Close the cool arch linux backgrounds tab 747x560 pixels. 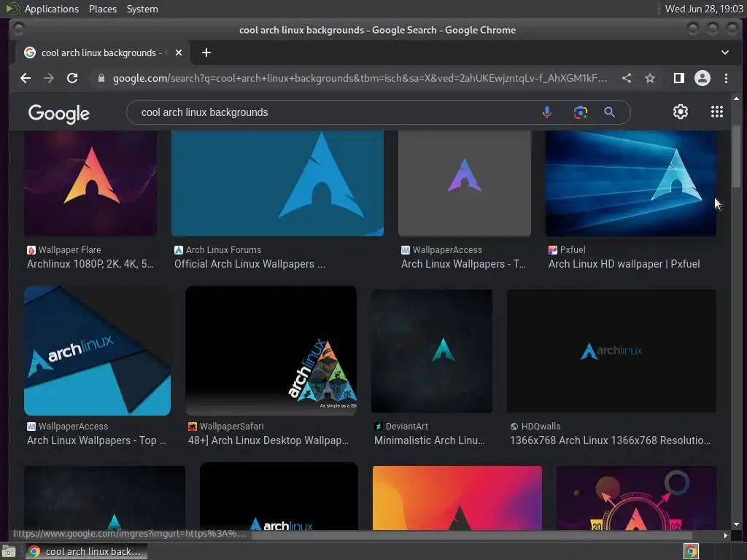coord(179,52)
